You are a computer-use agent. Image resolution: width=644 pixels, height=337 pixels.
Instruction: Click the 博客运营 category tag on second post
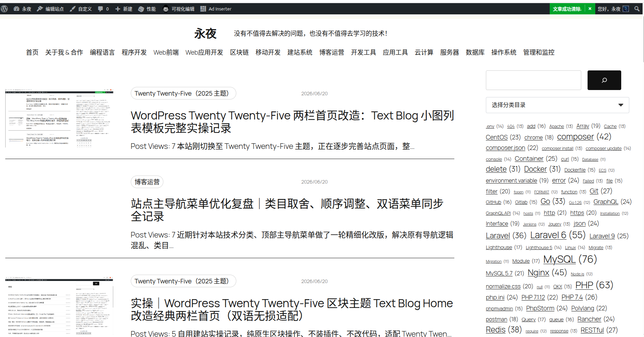147,182
